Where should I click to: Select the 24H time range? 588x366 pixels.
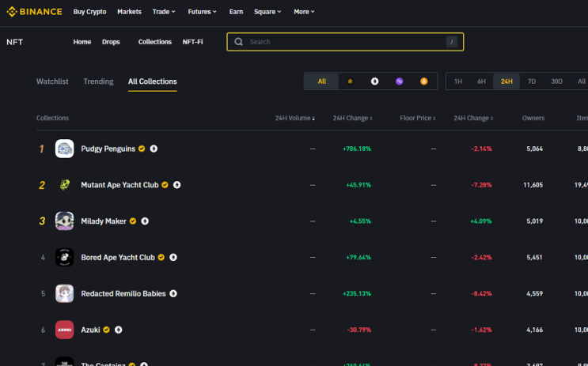pos(506,81)
